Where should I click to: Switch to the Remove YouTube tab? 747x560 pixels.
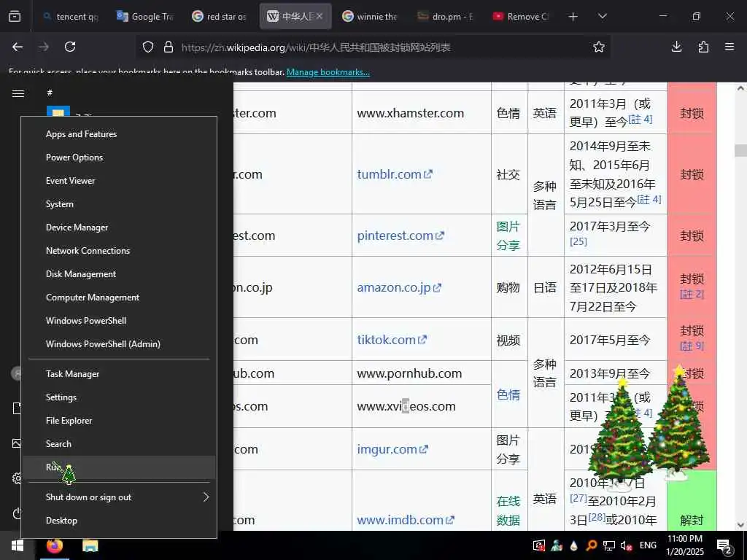(x=521, y=17)
